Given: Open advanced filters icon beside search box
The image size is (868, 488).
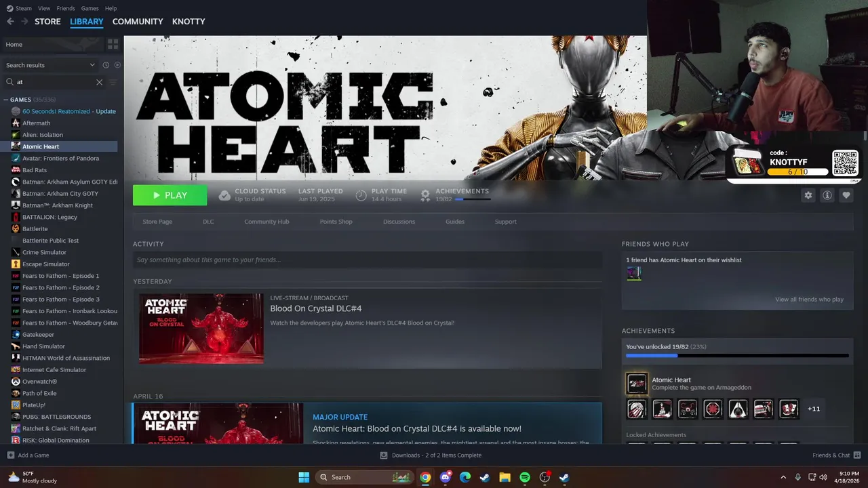Looking at the screenshot, I should 113,82.
